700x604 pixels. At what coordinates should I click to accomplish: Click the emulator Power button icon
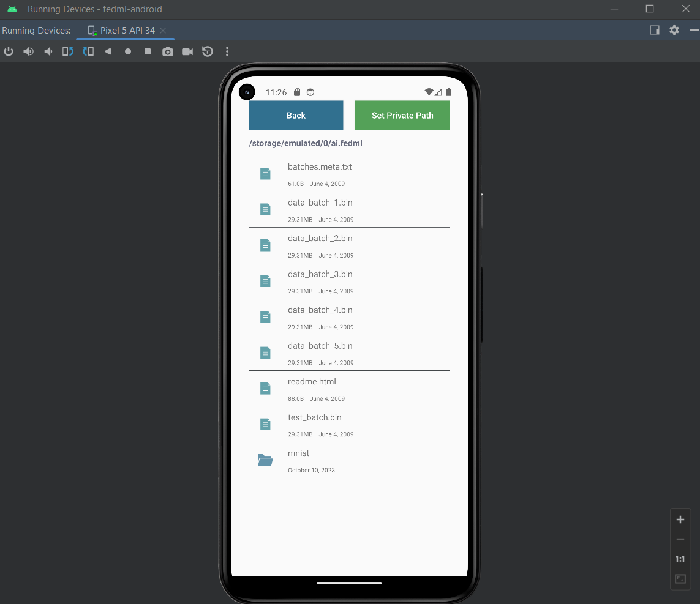[9, 51]
